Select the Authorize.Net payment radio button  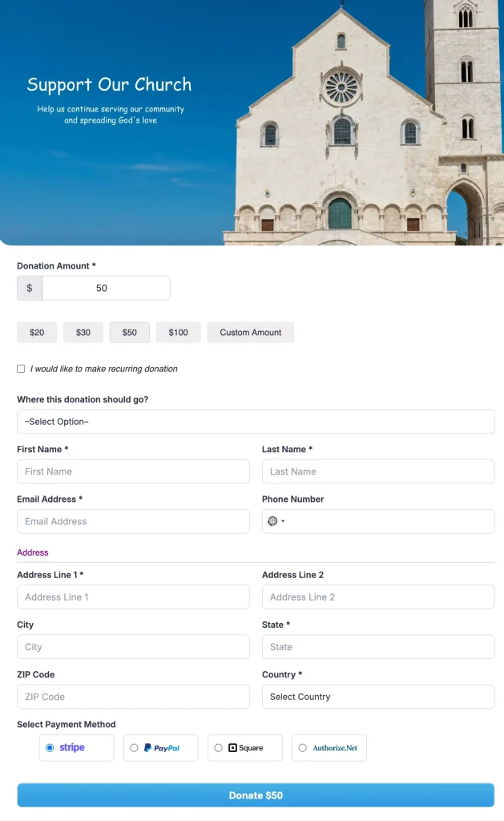coord(303,748)
